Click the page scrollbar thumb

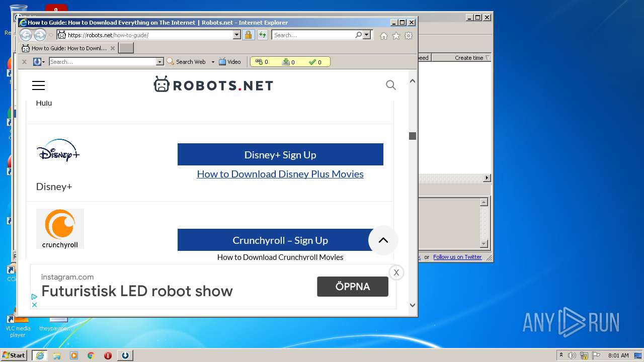413,136
